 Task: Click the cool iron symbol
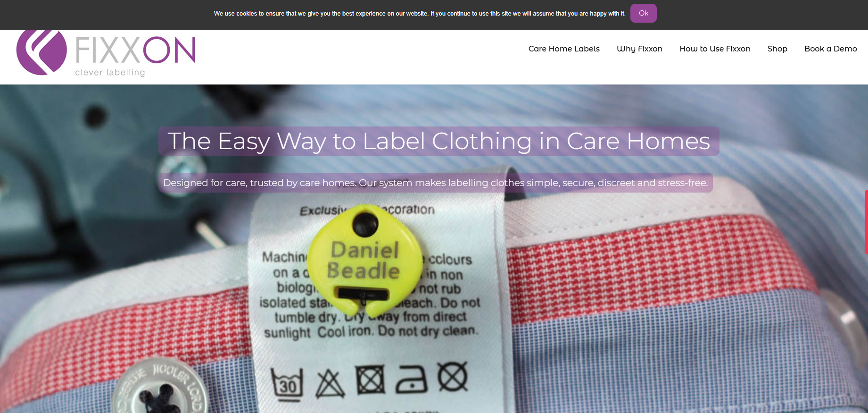pos(412,379)
